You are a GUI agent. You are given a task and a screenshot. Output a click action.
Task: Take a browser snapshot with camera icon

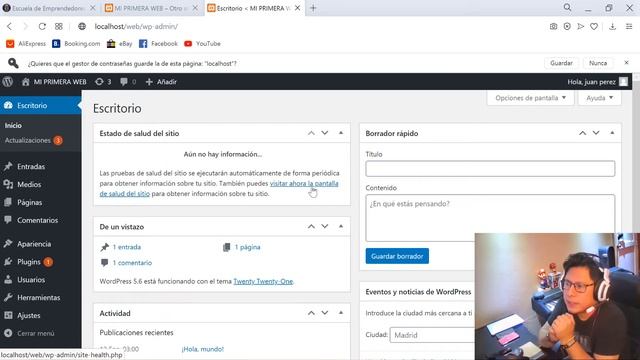click(553, 27)
